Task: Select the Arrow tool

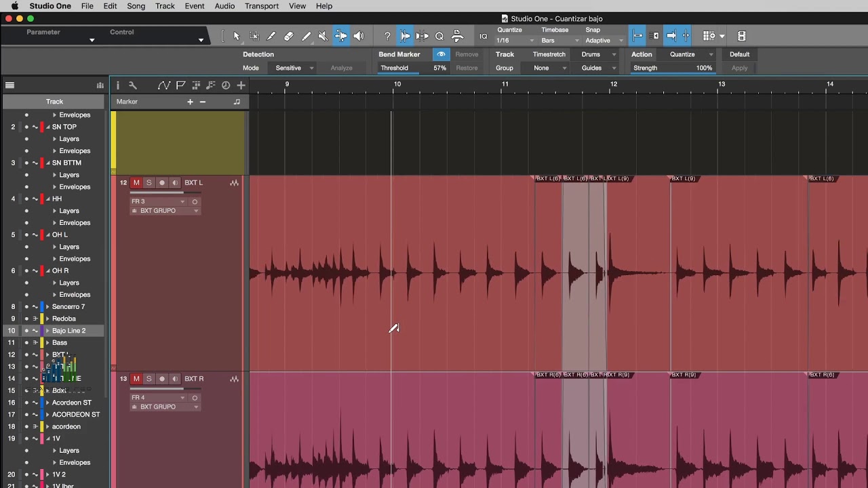Action: (x=237, y=36)
